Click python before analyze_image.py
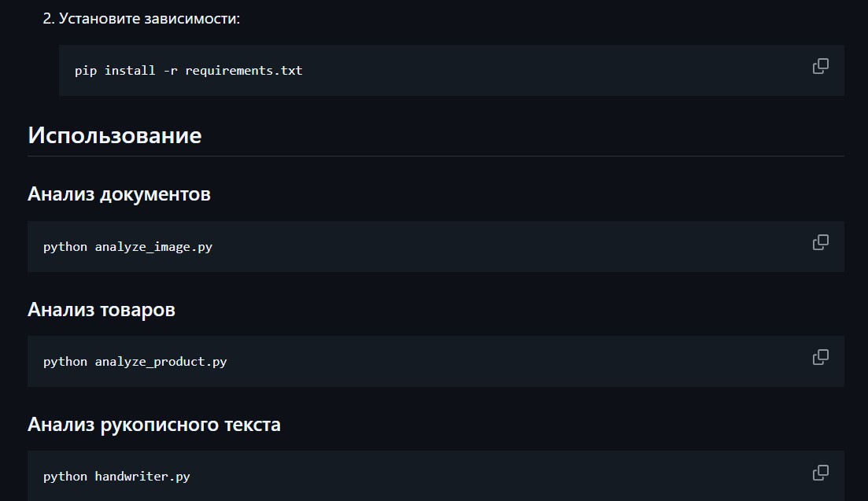 pyautogui.click(x=65, y=247)
